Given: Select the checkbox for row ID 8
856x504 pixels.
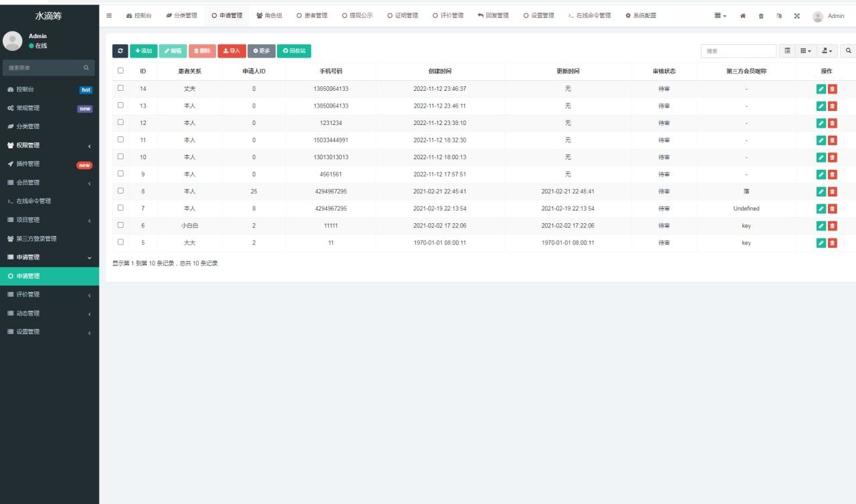Looking at the screenshot, I should pyautogui.click(x=120, y=191).
